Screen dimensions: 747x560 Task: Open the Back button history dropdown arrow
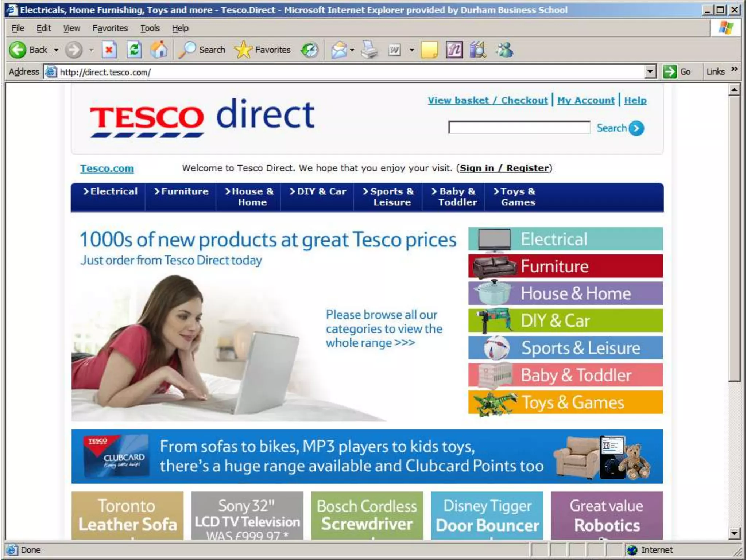(x=56, y=50)
